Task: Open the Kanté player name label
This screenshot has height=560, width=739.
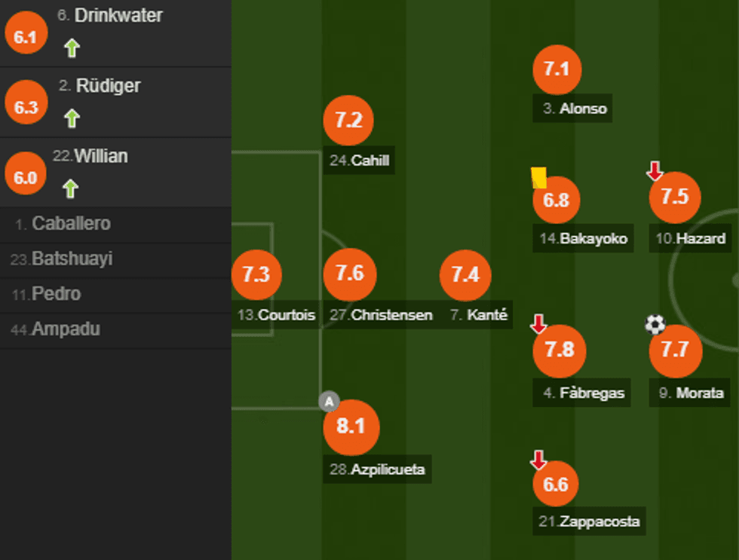Action: pyautogui.click(x=480, y=315)
